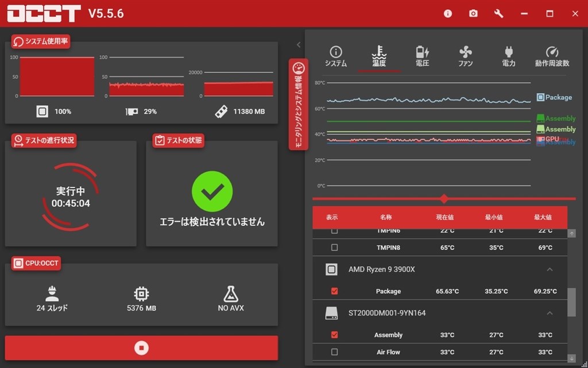Click the 24 スレッド threads icon
The width and height of the screenshot is (588, 368).
point(52,294)
